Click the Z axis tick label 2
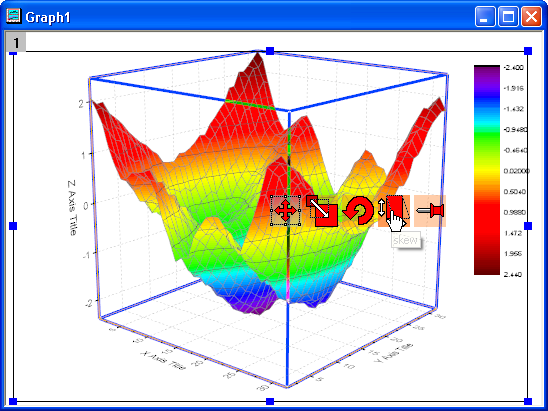 81,104
